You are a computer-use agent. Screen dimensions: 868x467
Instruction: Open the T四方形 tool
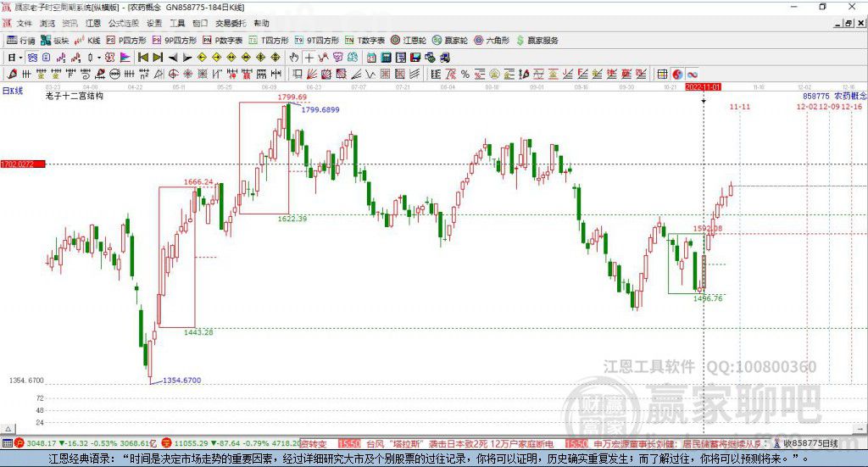[x=269, y=41]
